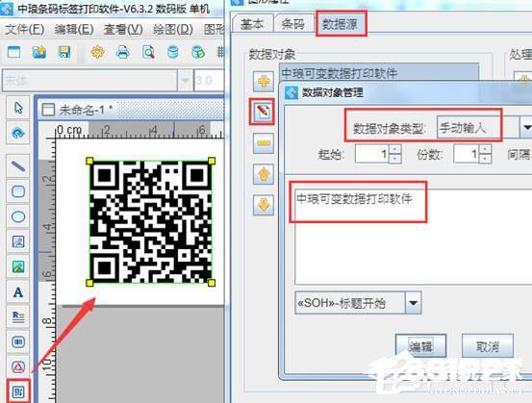Open file using the folder icon
This screenshot has width=532, height=403.
(39, 53)
